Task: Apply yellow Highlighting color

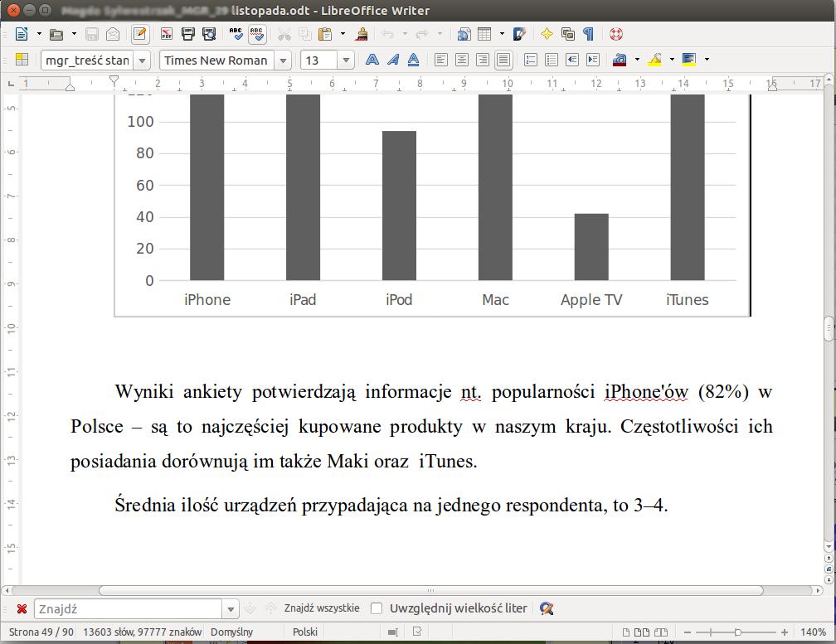Action: [654, 60]
